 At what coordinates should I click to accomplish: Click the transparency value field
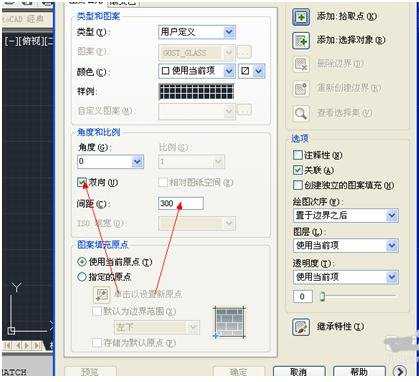tap(303, 296)
